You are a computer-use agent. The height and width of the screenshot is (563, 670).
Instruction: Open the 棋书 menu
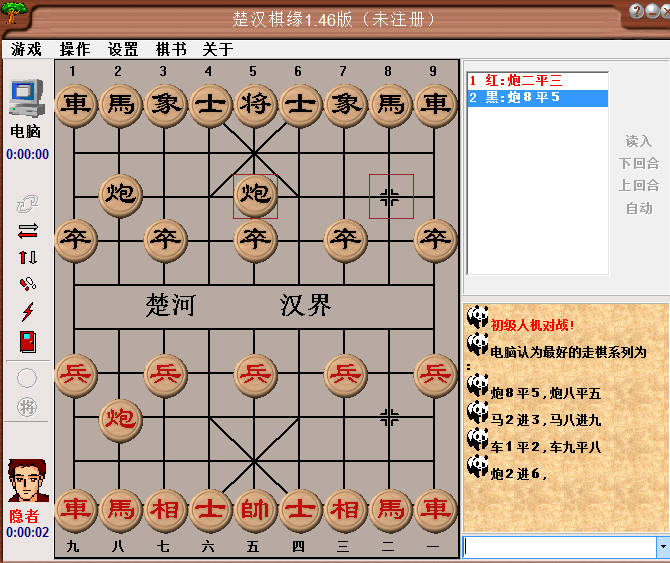[170, 49]
